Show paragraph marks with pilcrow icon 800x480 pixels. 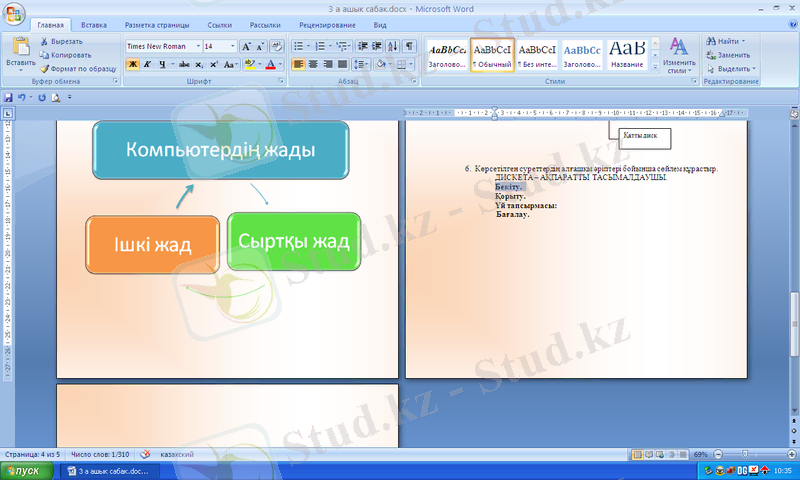pyautogui.click(x=410, y=46)
